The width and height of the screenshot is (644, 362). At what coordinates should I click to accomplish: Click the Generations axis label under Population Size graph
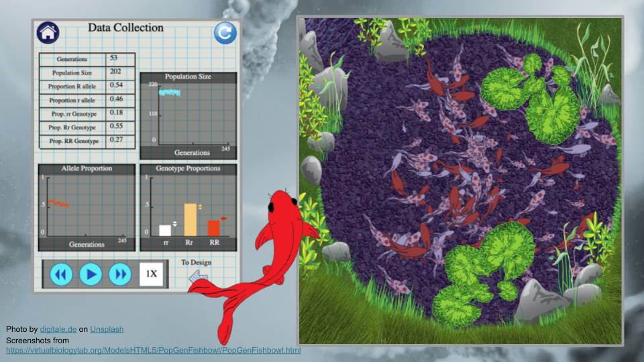(192, 153)
